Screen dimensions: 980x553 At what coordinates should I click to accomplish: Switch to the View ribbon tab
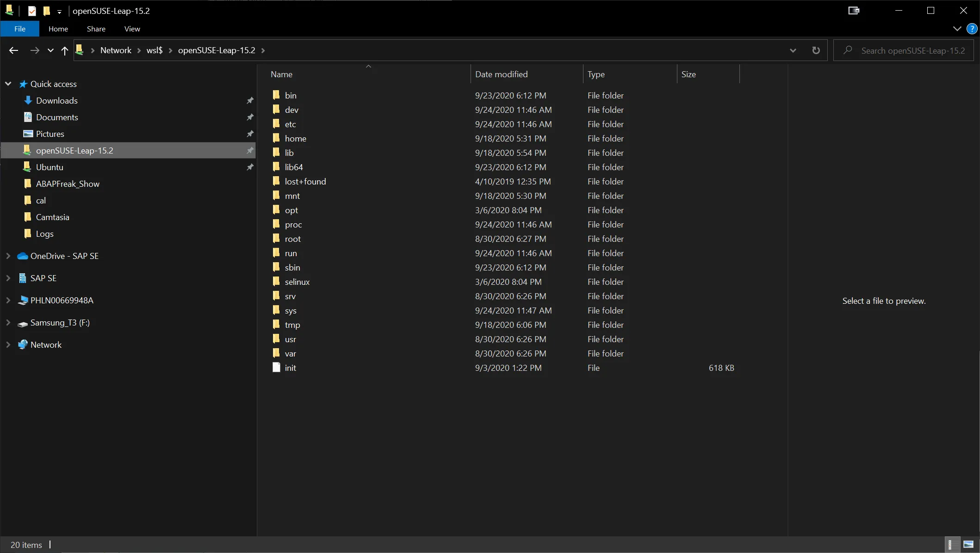tap(132, 29)
